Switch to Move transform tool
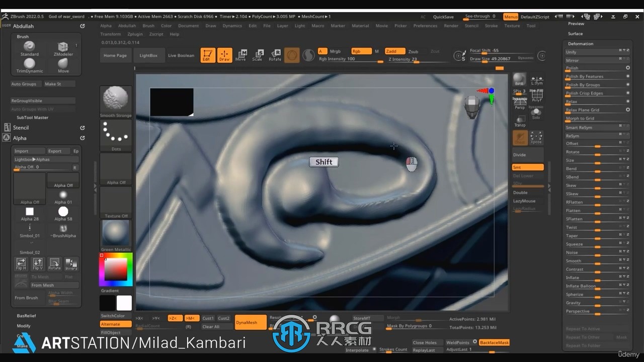 pyautogui.click(x=241, y=55)
